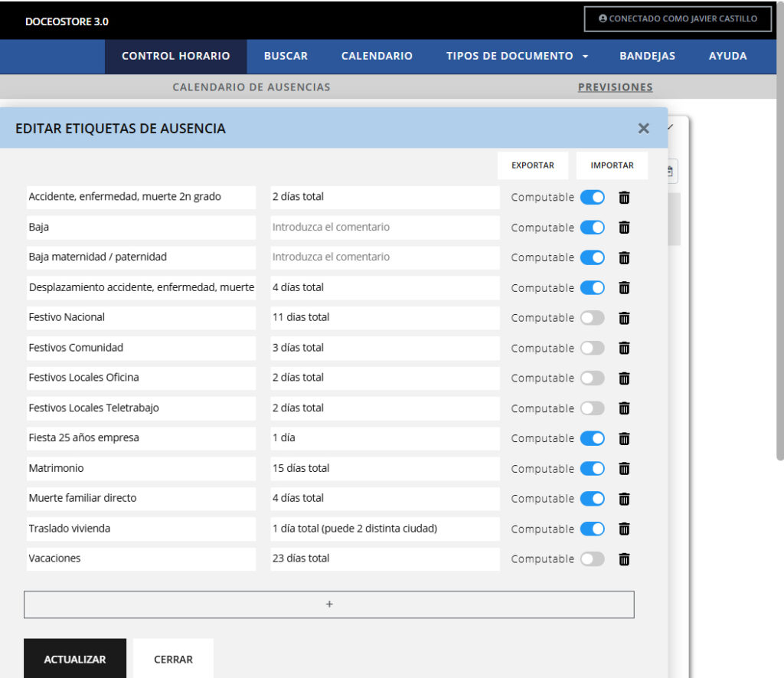Delete the Vacaciones label
Screen dimensions: 784x678
pyautogui.click(x=624, y=559)
